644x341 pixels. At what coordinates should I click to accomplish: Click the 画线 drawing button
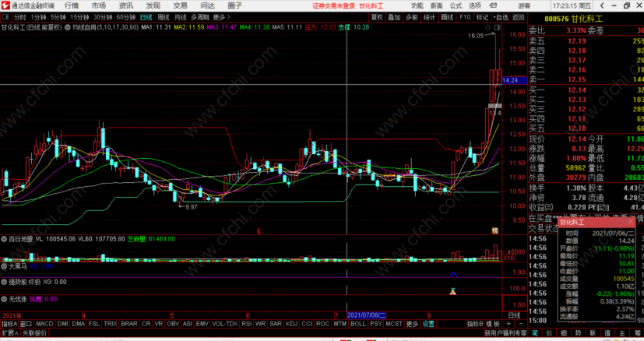[x=447, y=17]
